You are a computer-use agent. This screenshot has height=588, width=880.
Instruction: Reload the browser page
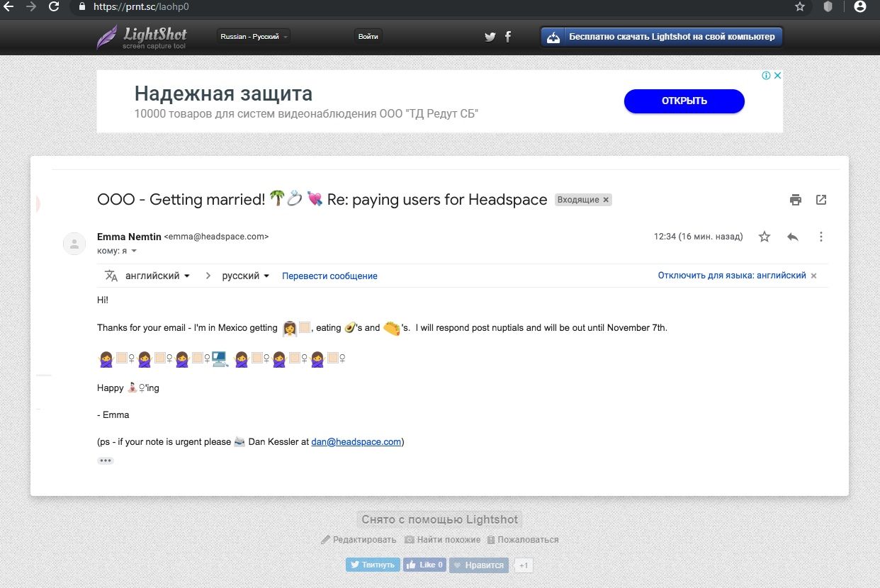(x=53, y=6)
